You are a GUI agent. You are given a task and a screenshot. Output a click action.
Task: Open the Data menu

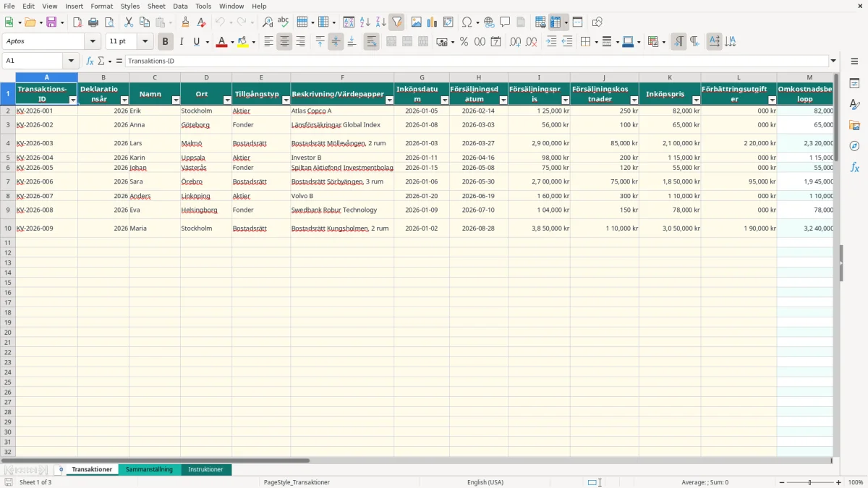coord(180,6)
